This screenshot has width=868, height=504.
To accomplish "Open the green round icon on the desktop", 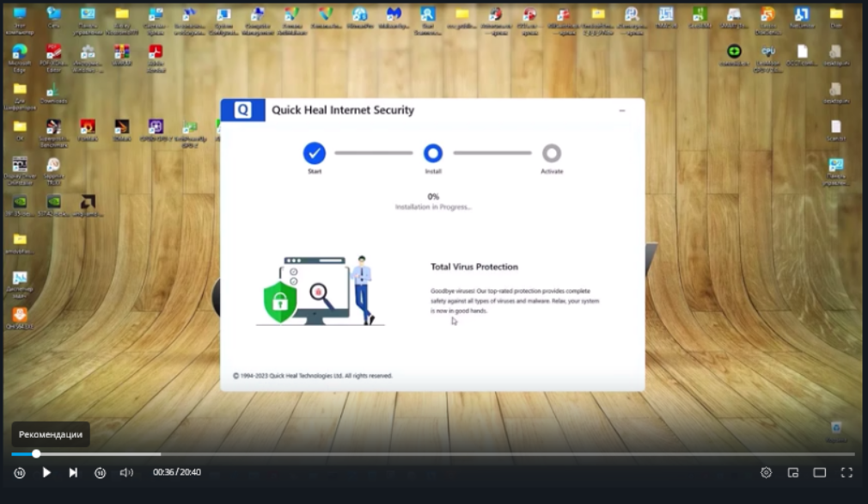I will point(734,55).
